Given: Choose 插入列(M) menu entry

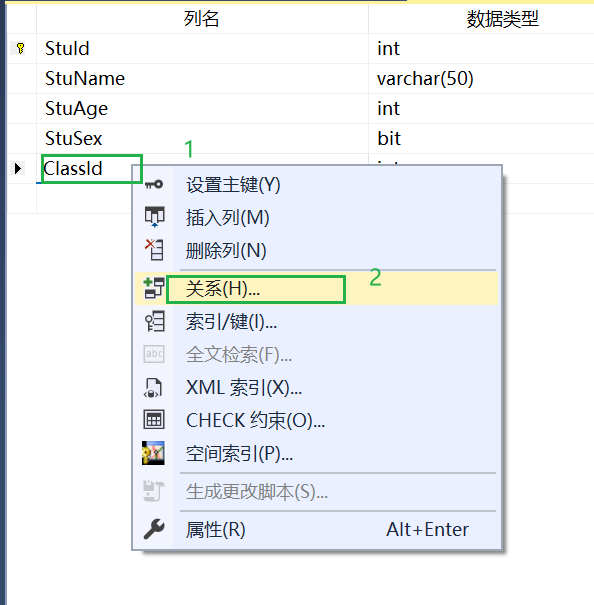Looking at the screenshot, I should [x=316, y=218].
